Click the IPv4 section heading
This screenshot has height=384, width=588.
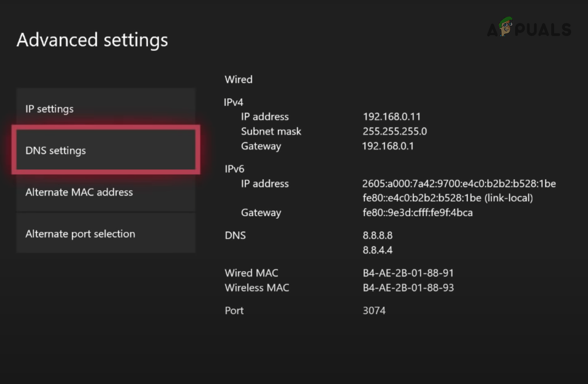[x=233, y=102]
